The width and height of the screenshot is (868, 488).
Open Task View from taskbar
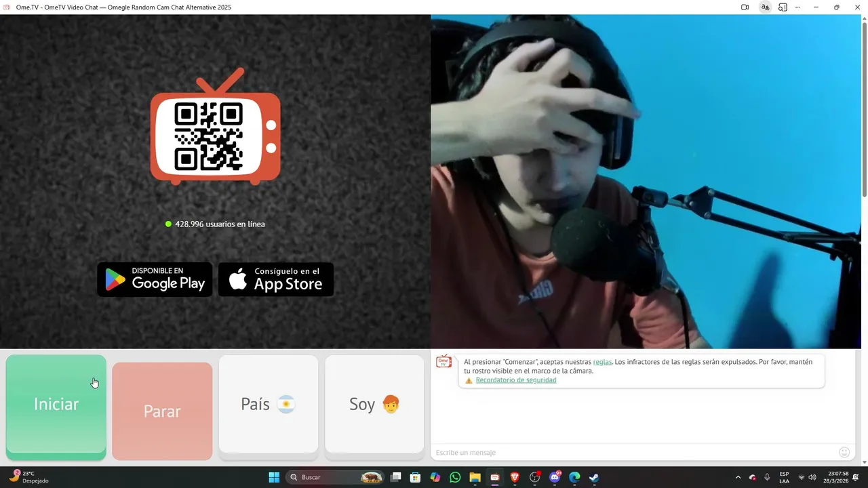[396, 477]
